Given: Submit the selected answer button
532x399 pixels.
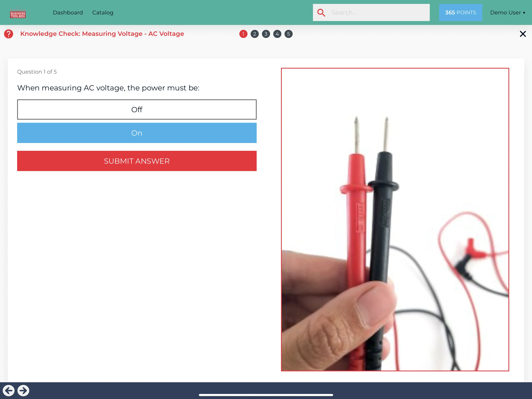Looking at the screenshot, I should click(137, 161).
